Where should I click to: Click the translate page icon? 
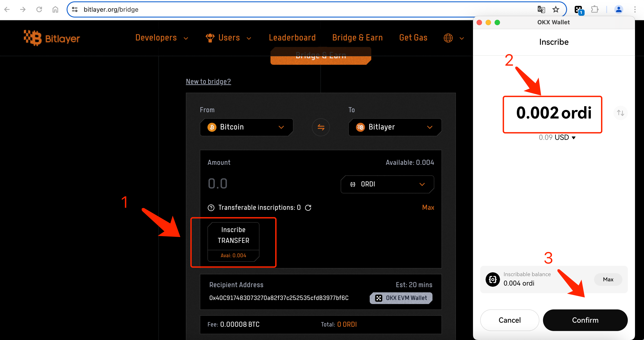tap(541, 9)
